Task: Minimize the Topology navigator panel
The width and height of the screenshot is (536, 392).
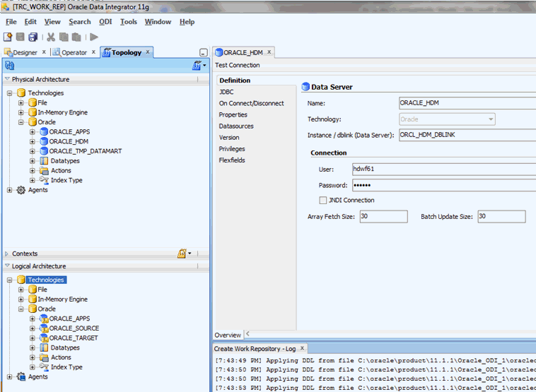Action: click(x=204, y=52)
